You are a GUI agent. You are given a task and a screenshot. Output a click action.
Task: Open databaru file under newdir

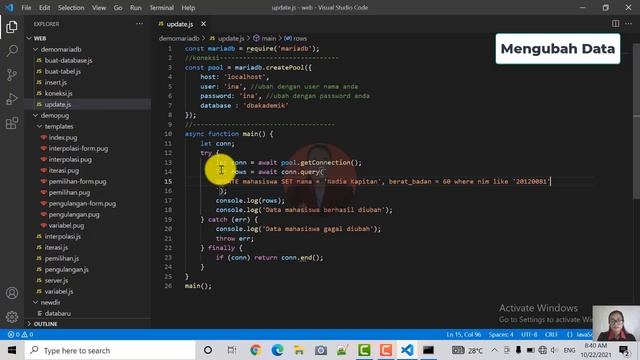click(x=58, y=313)
